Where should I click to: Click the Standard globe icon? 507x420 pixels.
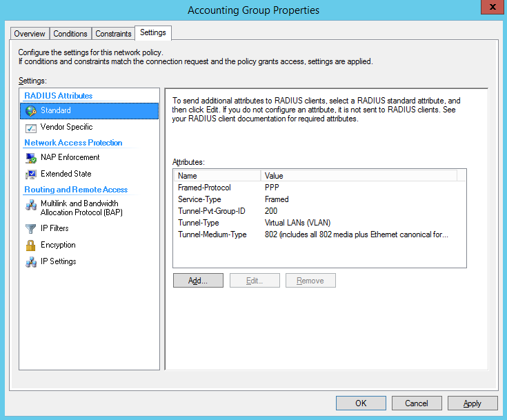[31, 111]
